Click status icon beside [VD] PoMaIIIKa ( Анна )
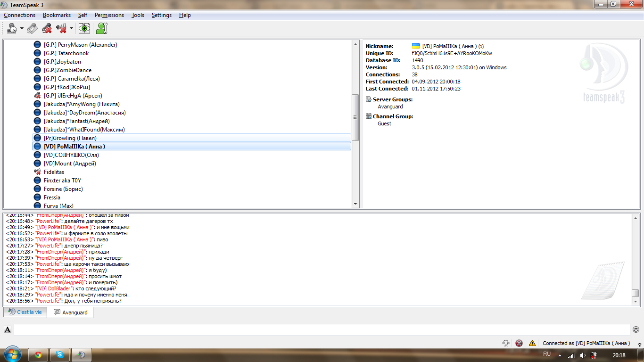Viewport: 644px width, 362px height. 38,147
